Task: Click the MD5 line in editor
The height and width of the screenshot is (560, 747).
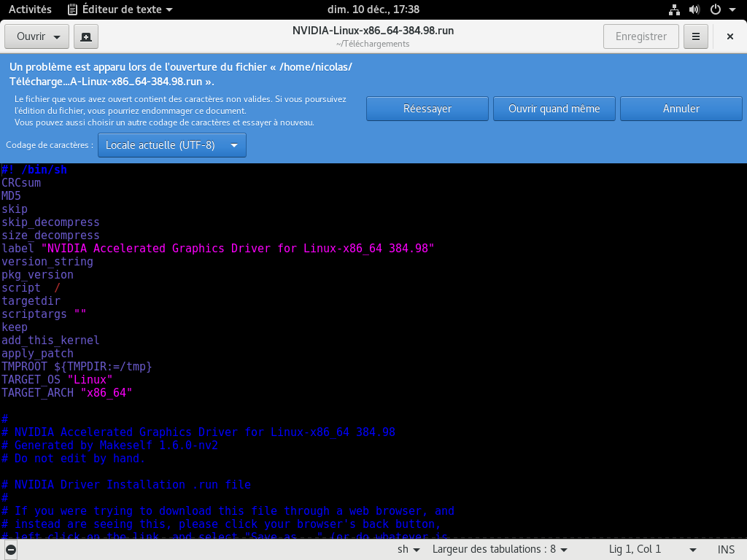Action: tap(12, 196)
